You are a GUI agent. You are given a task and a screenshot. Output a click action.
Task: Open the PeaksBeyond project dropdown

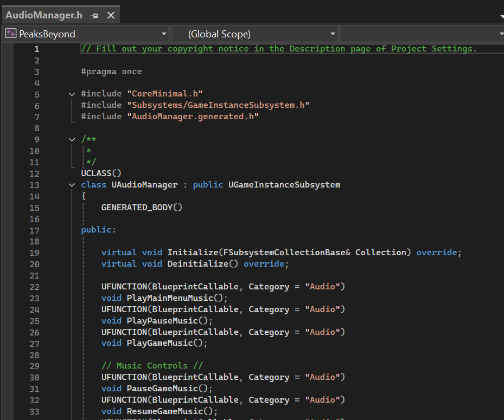(165, 34)
